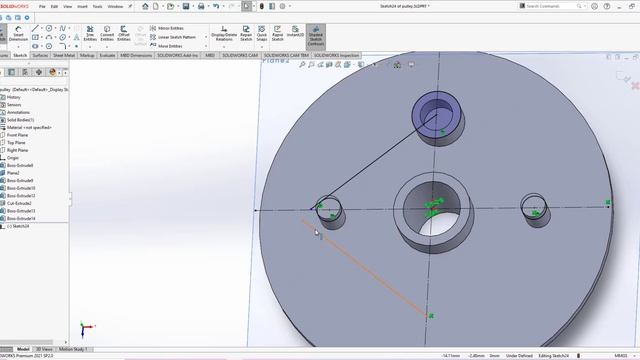This screenshot has height=360, width=640.
Task: Select the Circle sketch tool
Action: [49, 28]
